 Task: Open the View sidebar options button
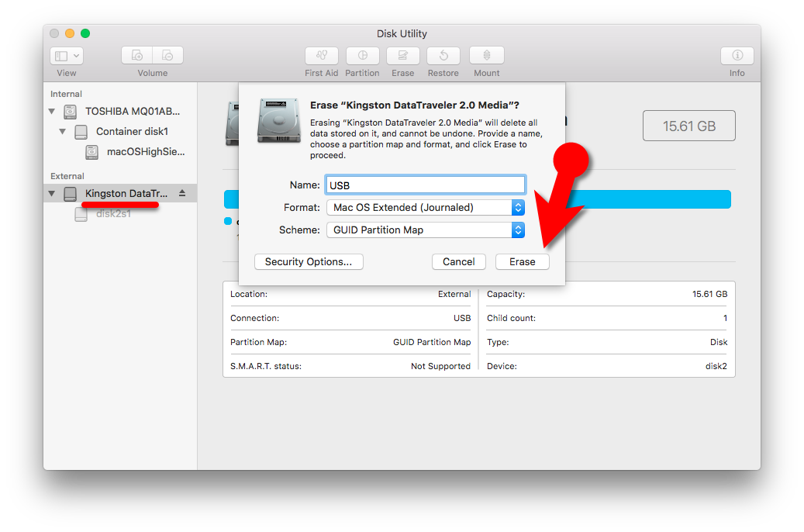[67, 56]
